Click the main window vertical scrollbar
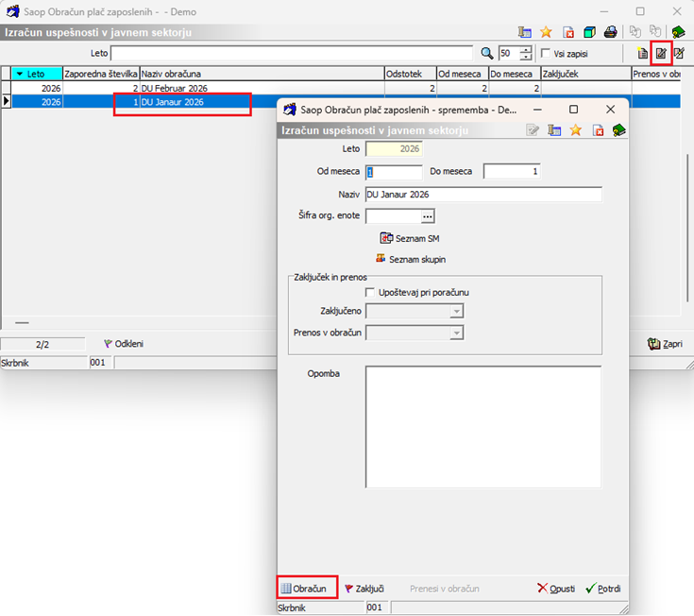The image size is (694, 616). click(x=687, y=228)
